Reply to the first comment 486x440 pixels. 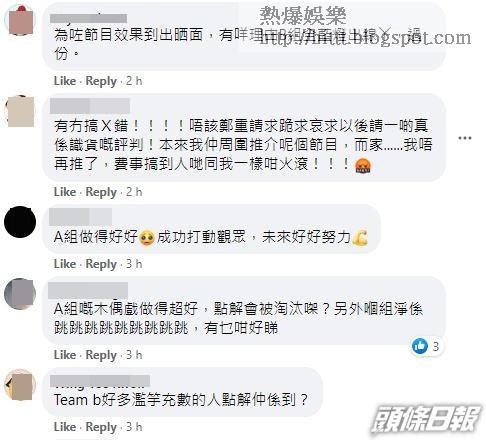coord(101,81)
